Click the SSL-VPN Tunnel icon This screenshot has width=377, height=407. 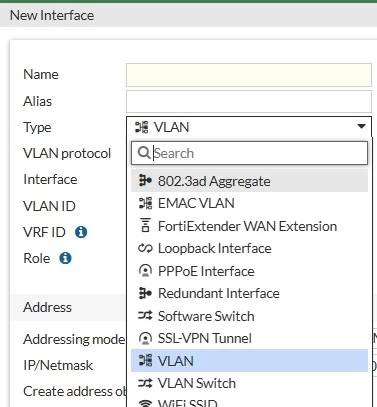click(145, 338)
